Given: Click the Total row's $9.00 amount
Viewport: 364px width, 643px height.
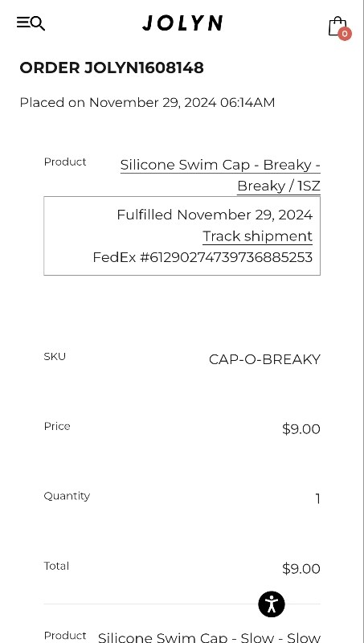Looking at the screenshot, I should [x=301, y=569].
